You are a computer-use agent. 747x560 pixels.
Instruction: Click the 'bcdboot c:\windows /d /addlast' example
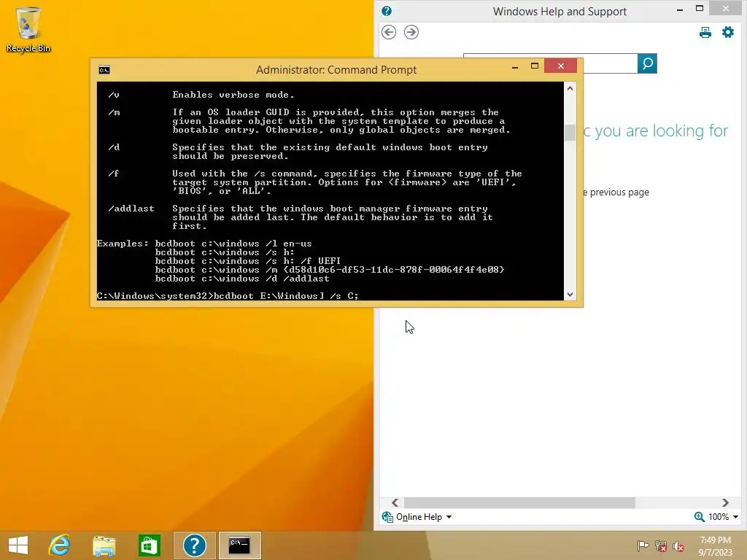(242, 279)
